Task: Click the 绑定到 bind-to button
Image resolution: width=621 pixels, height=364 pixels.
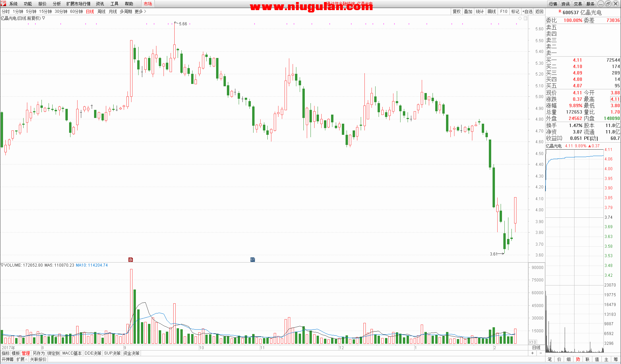Action: (x=53, y=353)
